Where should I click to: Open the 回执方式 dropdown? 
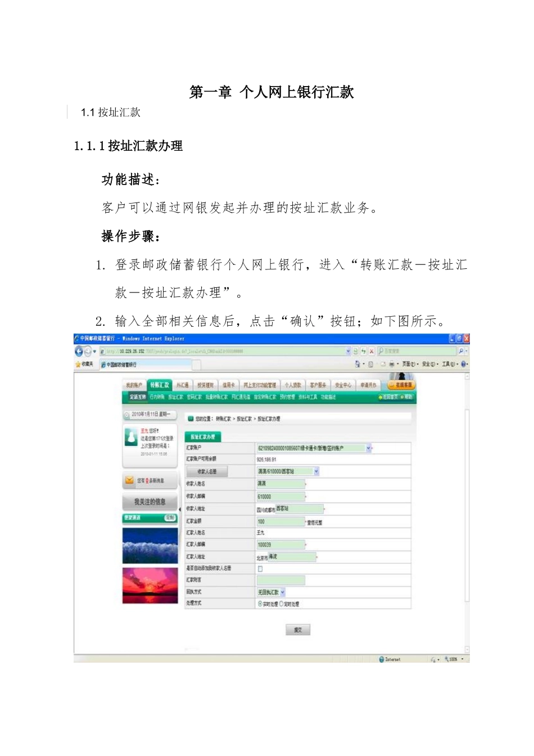click(283, 592)
